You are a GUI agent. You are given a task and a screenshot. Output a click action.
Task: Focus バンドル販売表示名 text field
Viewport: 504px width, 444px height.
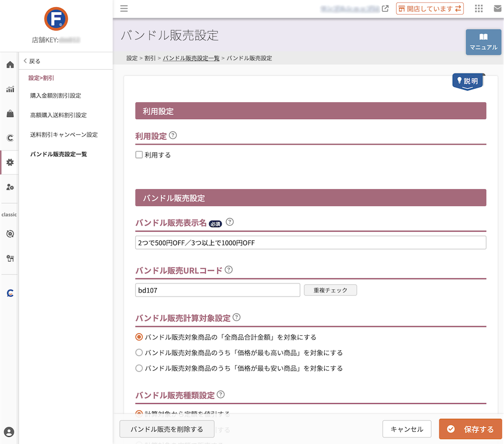[311, 242]
